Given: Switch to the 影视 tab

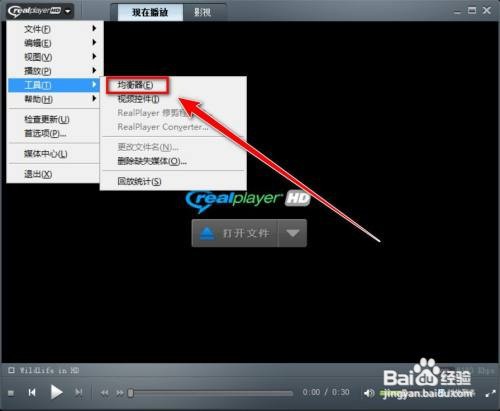Looking at the screenshot, I should point(202,13).
